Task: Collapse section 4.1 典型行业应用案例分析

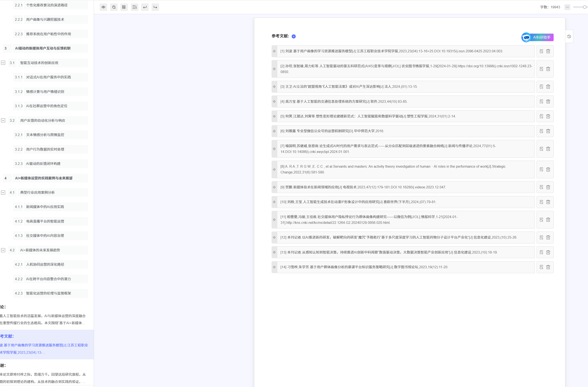Action: point(3,192)
